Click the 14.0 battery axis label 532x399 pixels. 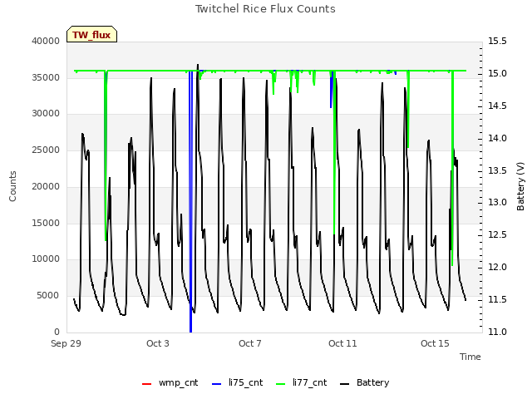pyautogui.click(x=497, y=139)
